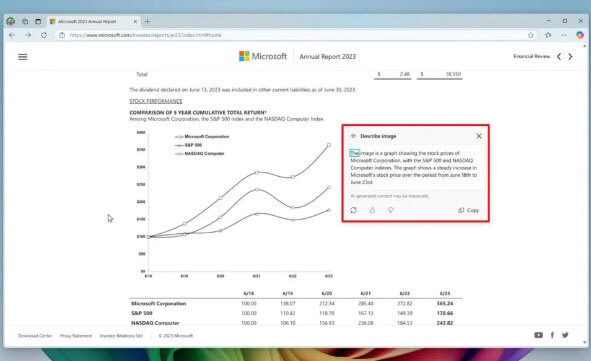The image size is (591, 361).
Task: Open the browser settings and more menu
Action: point(564,35)
